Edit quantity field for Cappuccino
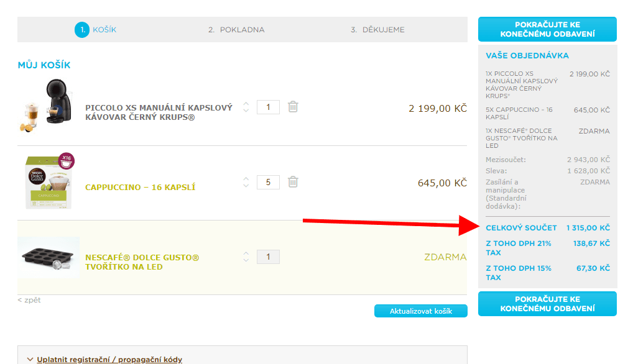 (268, 182)
